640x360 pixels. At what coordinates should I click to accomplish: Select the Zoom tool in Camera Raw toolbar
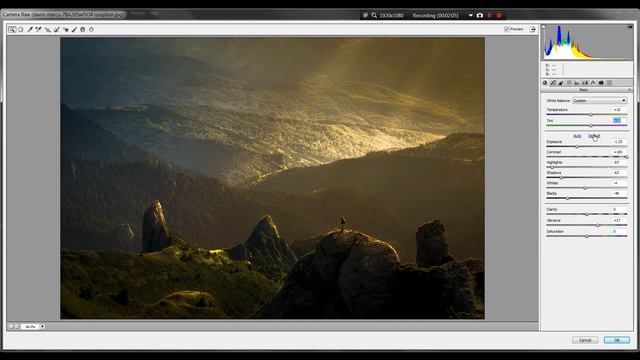point(12,29)
